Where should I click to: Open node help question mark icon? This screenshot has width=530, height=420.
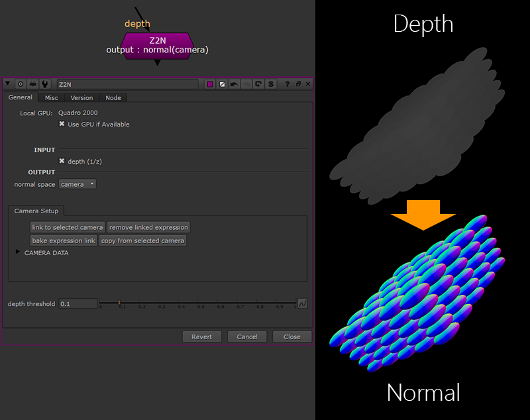point(287,84)
